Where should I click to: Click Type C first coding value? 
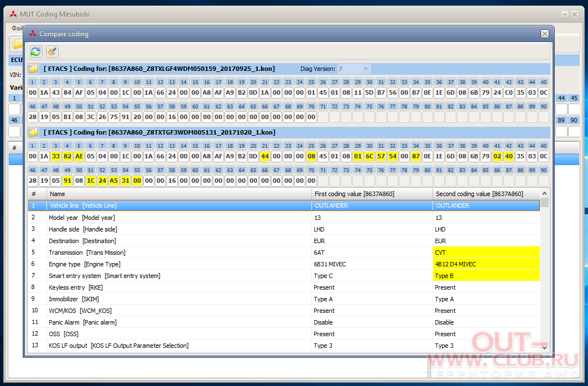click(372, 276)
